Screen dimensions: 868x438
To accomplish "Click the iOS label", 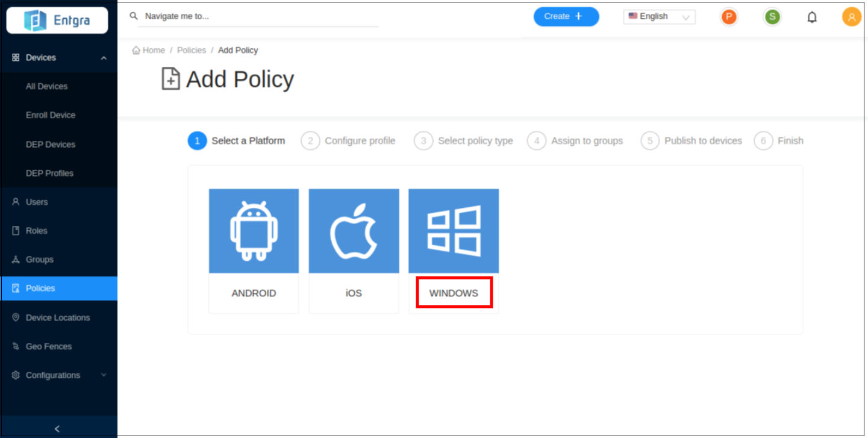I will pos(354,293).
